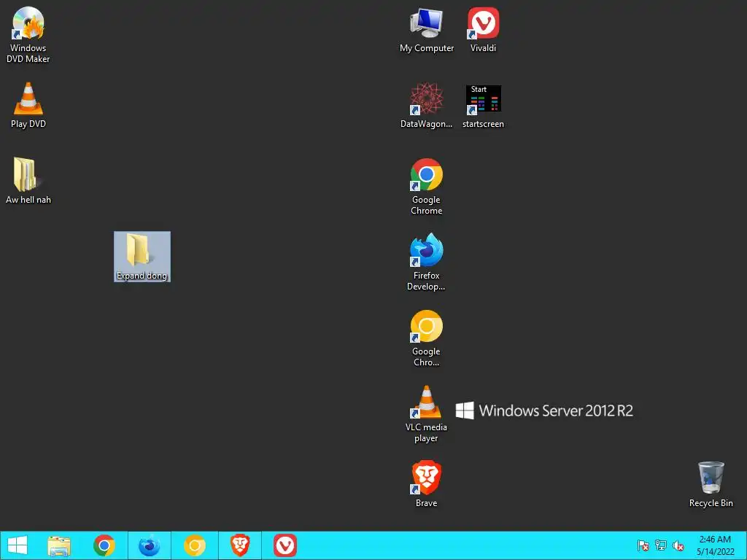Click the highlighted Expand dong folder
Image resolution: width=747 pixels, height=560 pixels.
tap(142, 257)
